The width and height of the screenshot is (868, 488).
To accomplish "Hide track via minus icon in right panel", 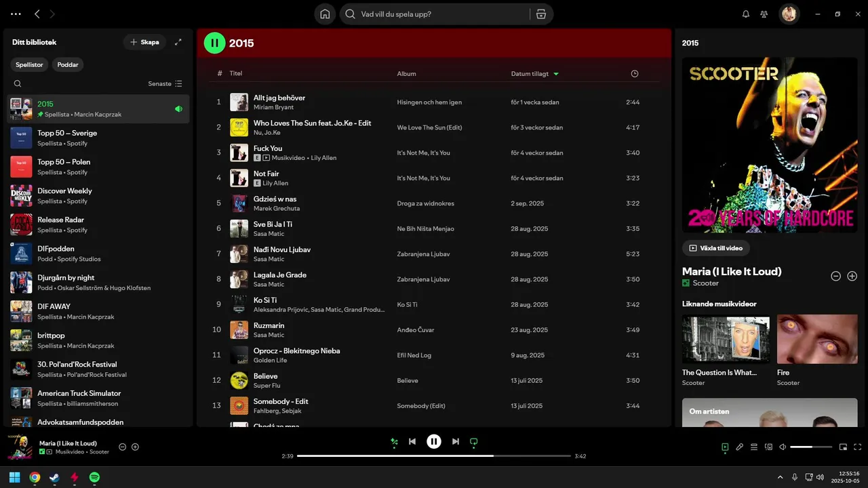I will 835,276.
